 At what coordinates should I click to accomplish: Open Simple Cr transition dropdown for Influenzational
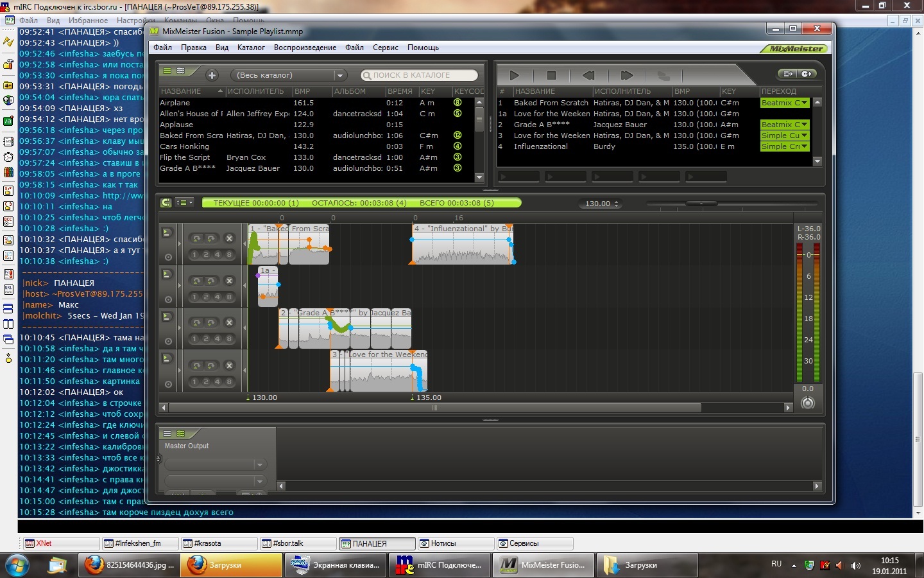[x=784, y=146]
